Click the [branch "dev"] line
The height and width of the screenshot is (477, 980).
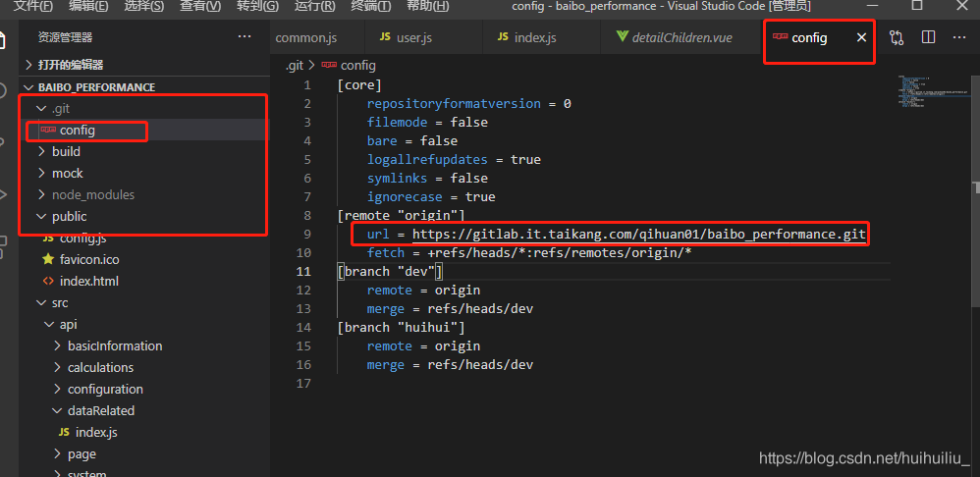(390, 272)
